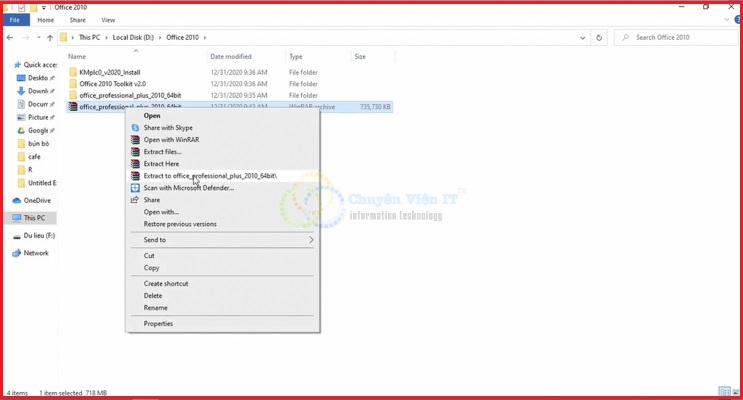Go forward with the right arrow button
The image size is (743, 400).
coord(26,37)
